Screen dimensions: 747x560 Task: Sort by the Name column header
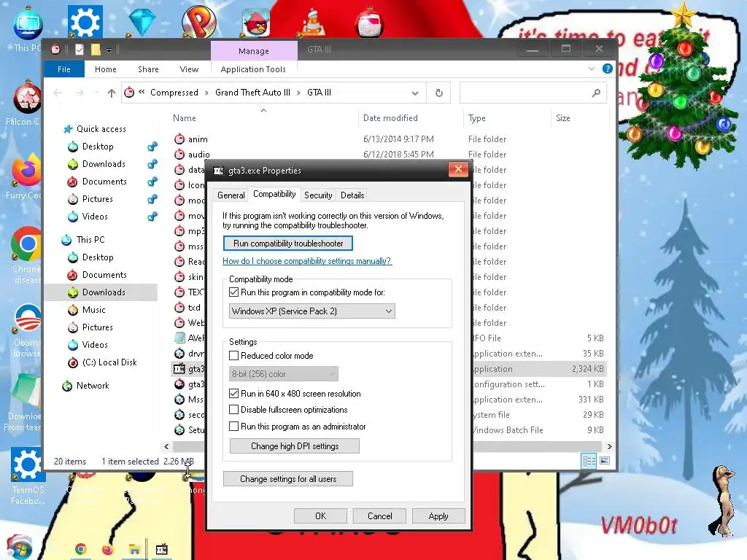click(185, 118)
